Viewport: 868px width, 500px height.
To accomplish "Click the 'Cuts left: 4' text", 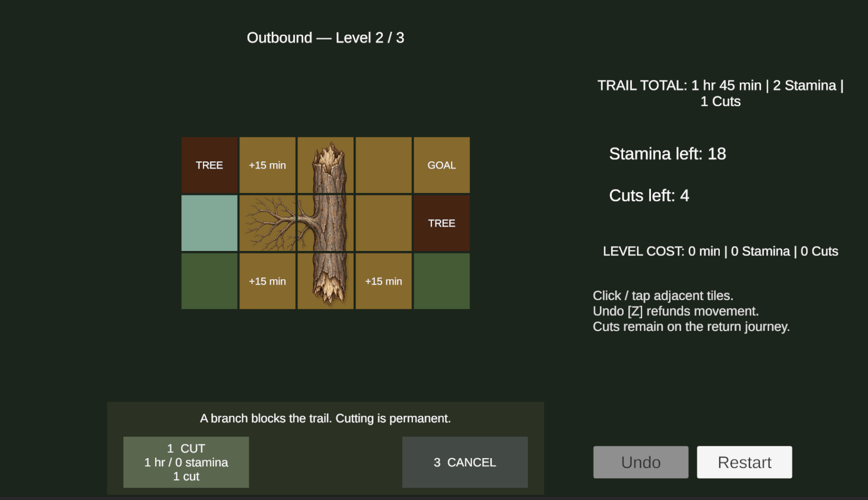I will (649, 196).
